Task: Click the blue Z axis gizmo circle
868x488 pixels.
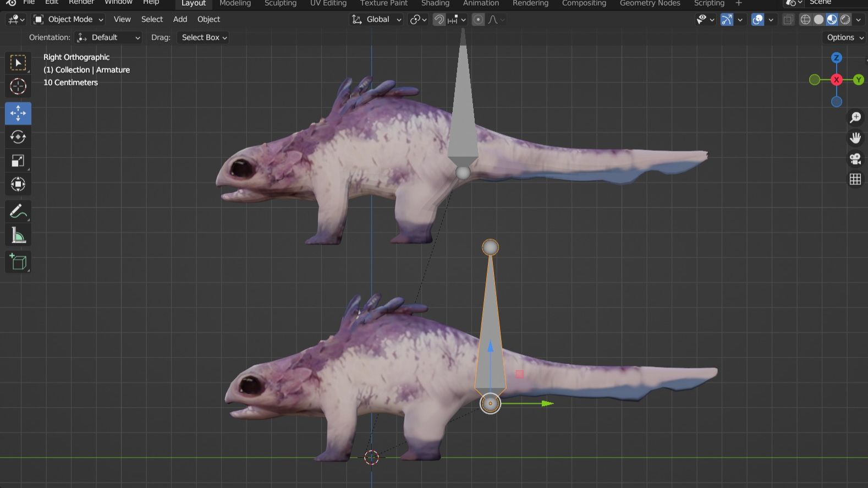Action: (x=836, y=58)
